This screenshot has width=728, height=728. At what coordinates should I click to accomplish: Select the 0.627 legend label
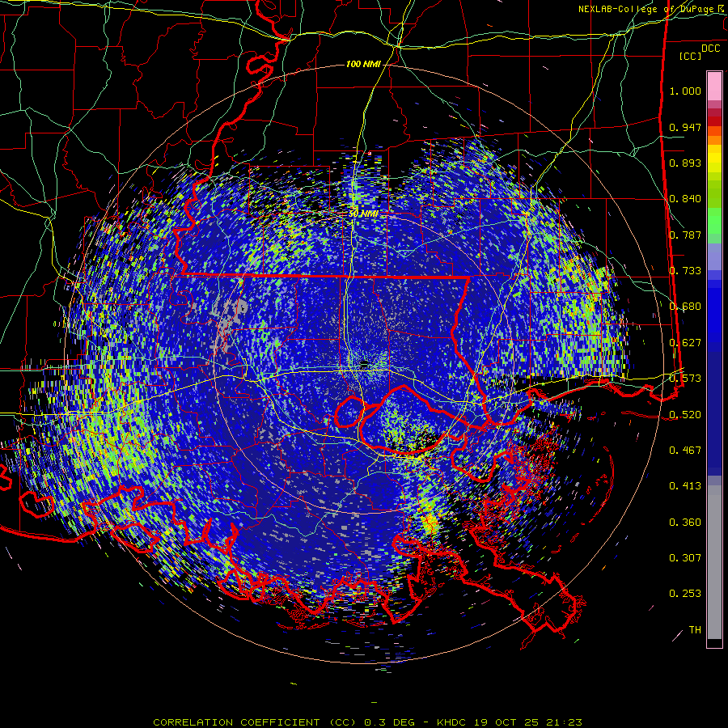point(685,343)
